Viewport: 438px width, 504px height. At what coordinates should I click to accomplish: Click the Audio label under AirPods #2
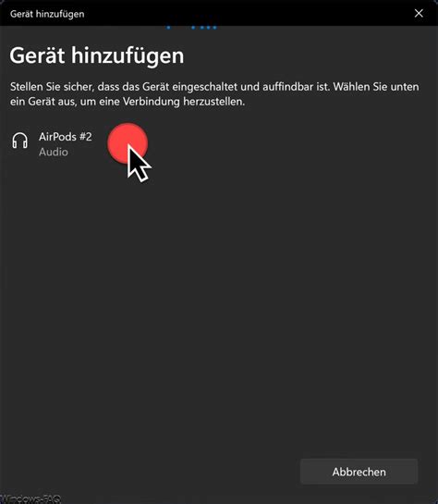54,152
